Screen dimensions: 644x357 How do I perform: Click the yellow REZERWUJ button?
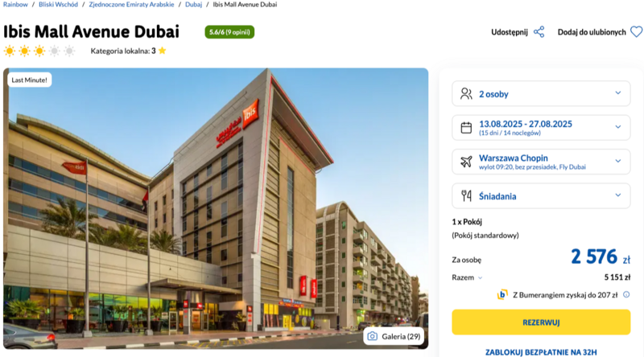pyautogui.click(x=541, y=322)
